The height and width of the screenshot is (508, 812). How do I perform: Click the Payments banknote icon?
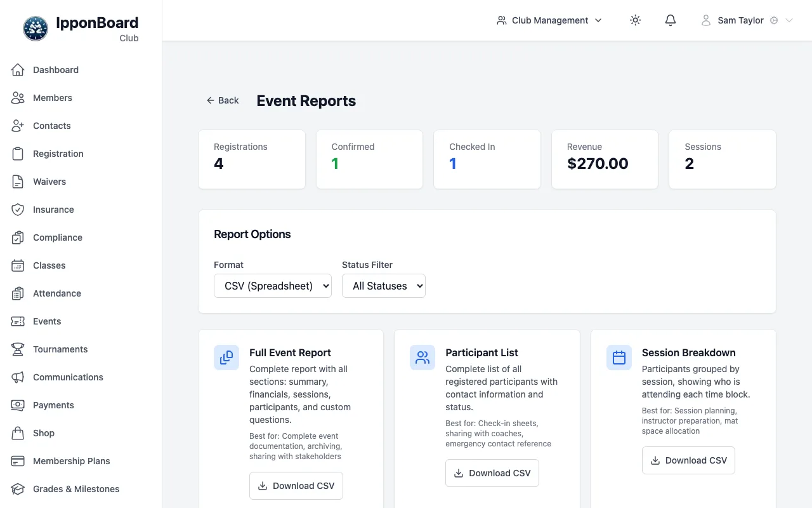(x=18, y=405)
